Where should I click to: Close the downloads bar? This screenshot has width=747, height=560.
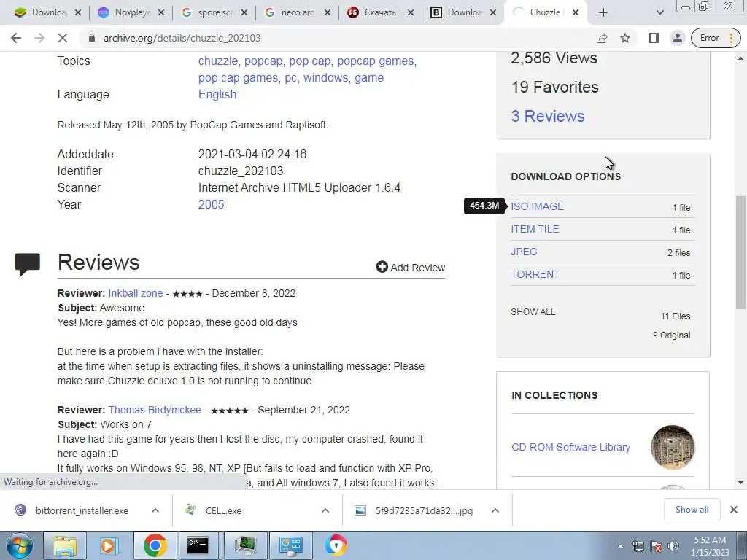pyautogui.click(x=734, y=510)
